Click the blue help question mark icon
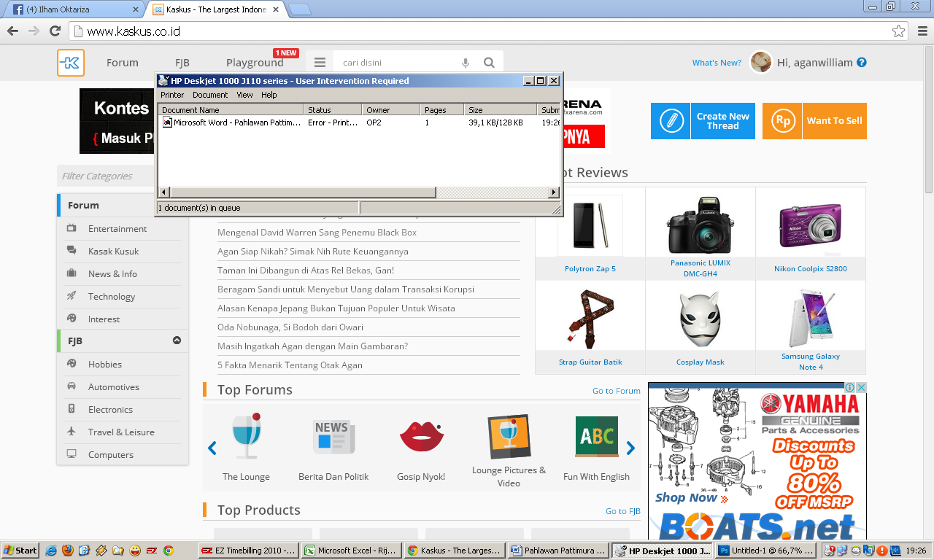This screenshot has width=934, height=560. tap(861, 63)
